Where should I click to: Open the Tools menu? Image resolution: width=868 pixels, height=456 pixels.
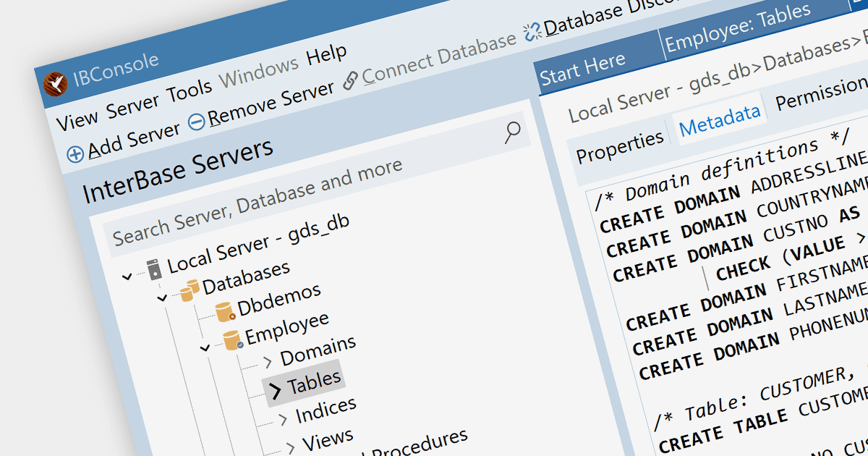[190, 90]
